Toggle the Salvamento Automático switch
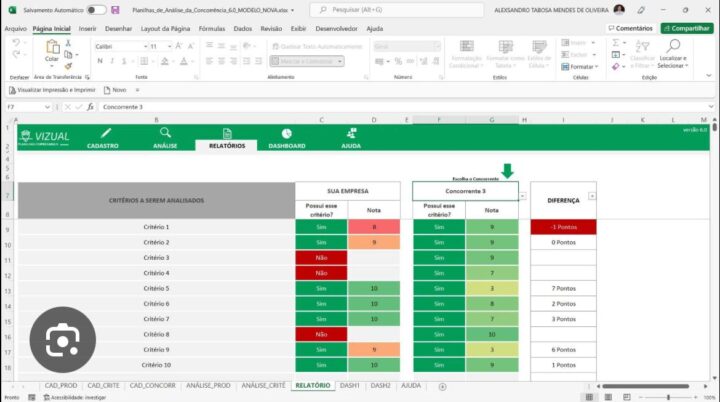 tap(97, 9)
